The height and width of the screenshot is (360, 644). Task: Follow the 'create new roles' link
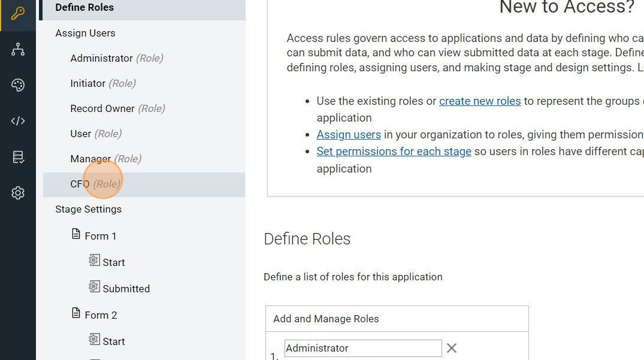pos(480,101)
